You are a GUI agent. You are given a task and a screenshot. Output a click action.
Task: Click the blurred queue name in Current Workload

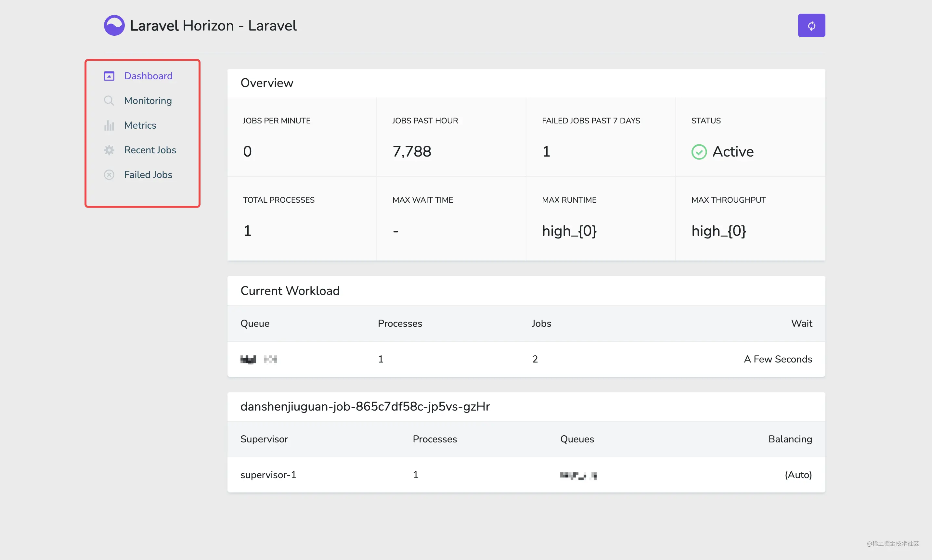click(259, 359)
